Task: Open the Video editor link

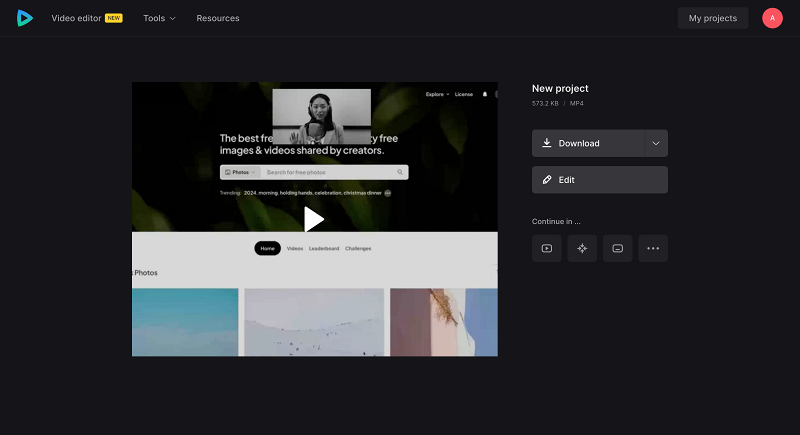Action: coord(77,18)
